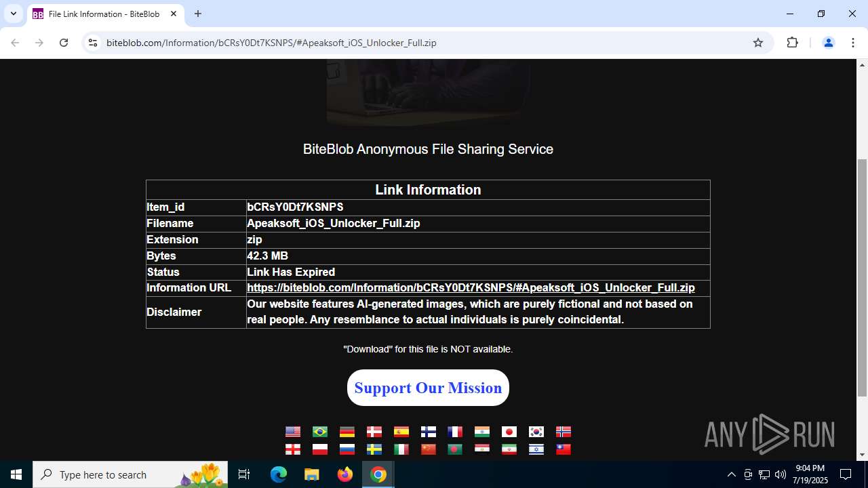This screenshot has width=868, height=488.
Task: Select the South Korea flag language
Action: [536, 432]
